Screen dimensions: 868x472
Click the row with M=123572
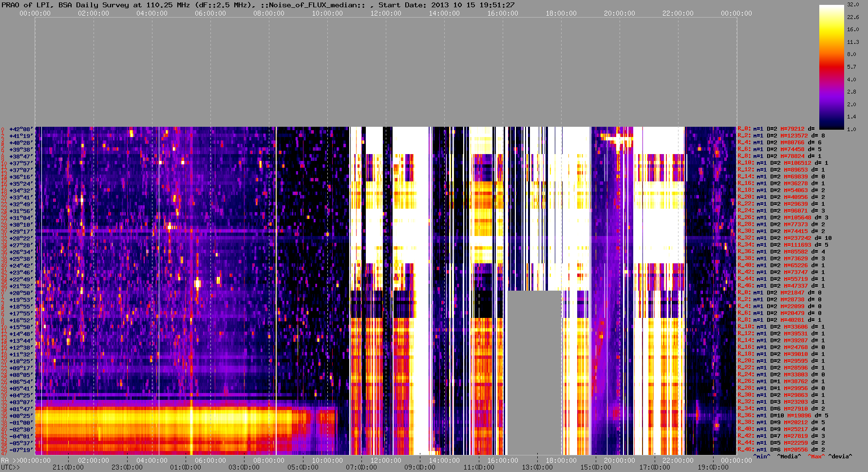point(781,136)
